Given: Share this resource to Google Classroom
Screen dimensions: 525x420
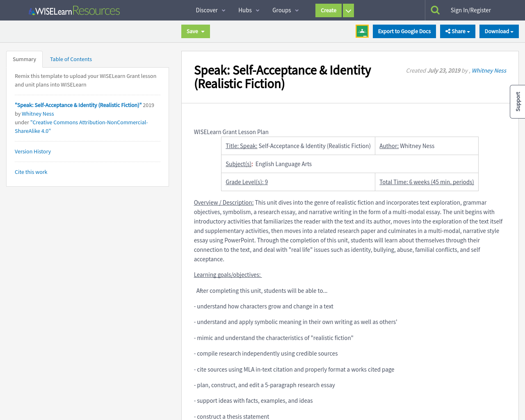Looking at the screenshot, I should [x=362, y=30].
